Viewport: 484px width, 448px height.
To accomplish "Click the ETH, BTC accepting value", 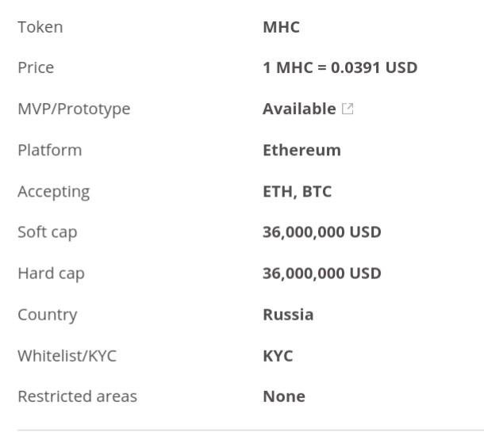I will coord(297,191).
